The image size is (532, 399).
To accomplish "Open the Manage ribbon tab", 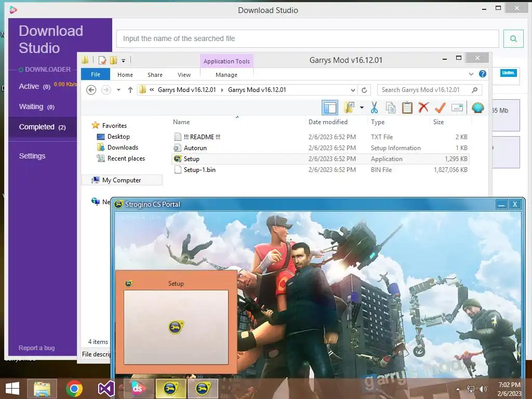I will [227, 75].
